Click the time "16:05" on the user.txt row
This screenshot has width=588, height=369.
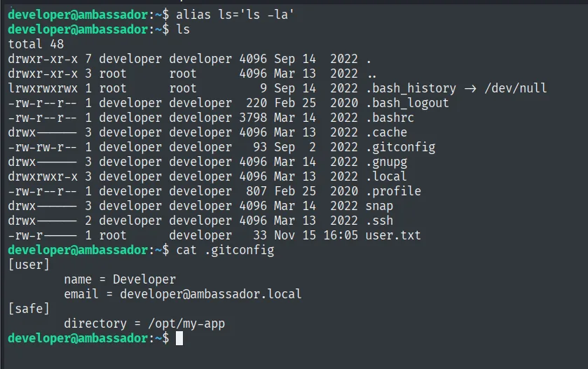click(x=341, y=235)
